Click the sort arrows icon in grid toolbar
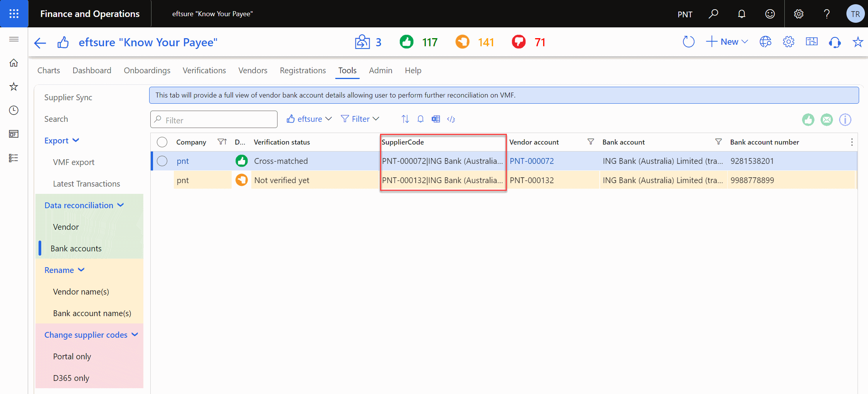Screen dimensions: 868x394 [x=405, y=119]
